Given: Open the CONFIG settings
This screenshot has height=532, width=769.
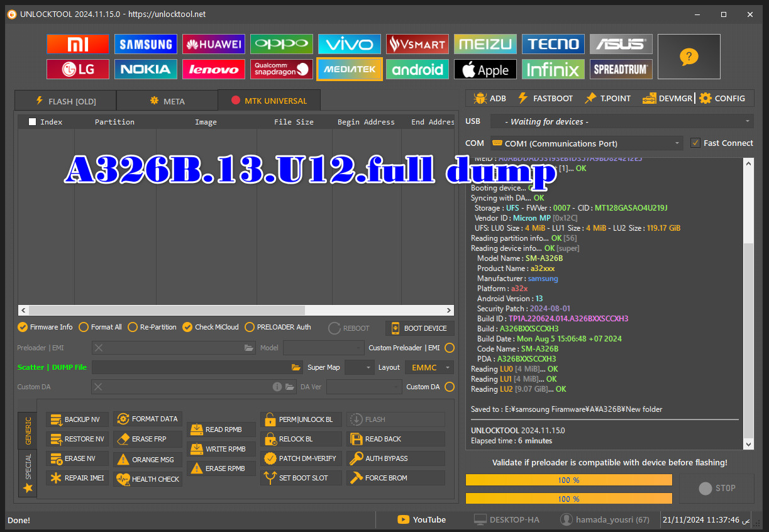Looking at the screenshot, I should [722, 98].
